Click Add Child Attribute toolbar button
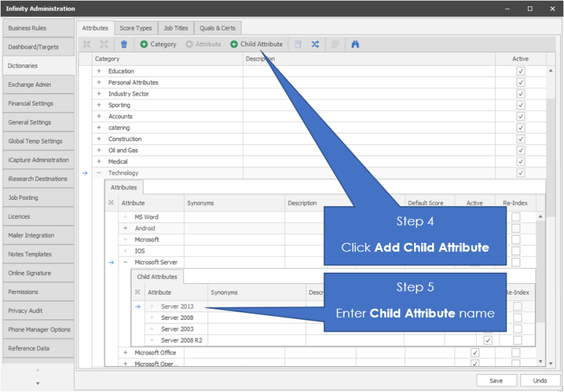This screenshot has height=392, width=564. click(x=256, y=44)
